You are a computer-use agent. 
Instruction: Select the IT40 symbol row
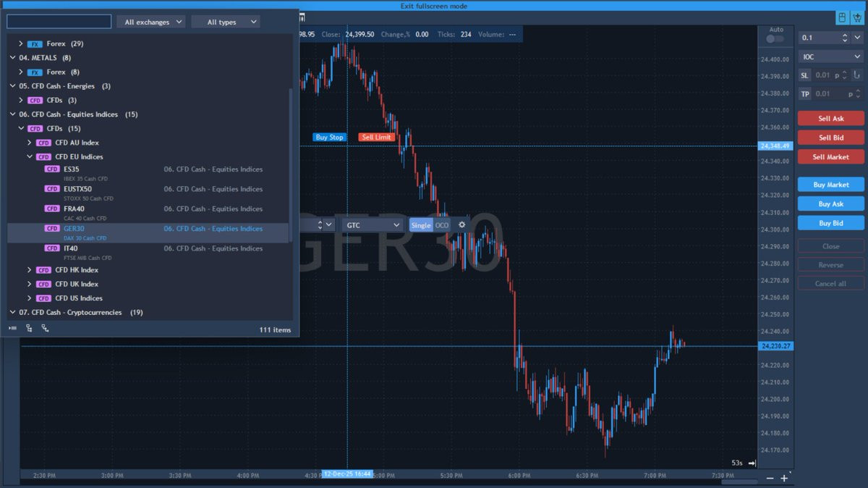click(x=148, y=252)
